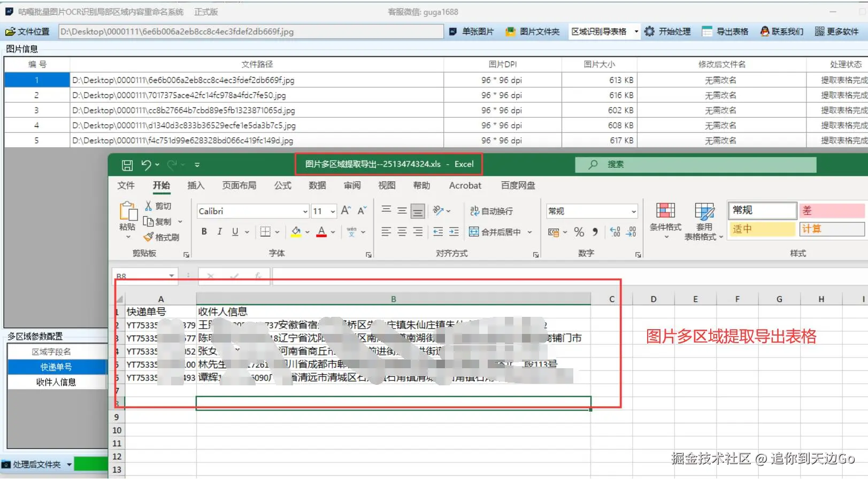Click the Decrease Indent icon
868x479 pixels.
click(x=438, y=232)
